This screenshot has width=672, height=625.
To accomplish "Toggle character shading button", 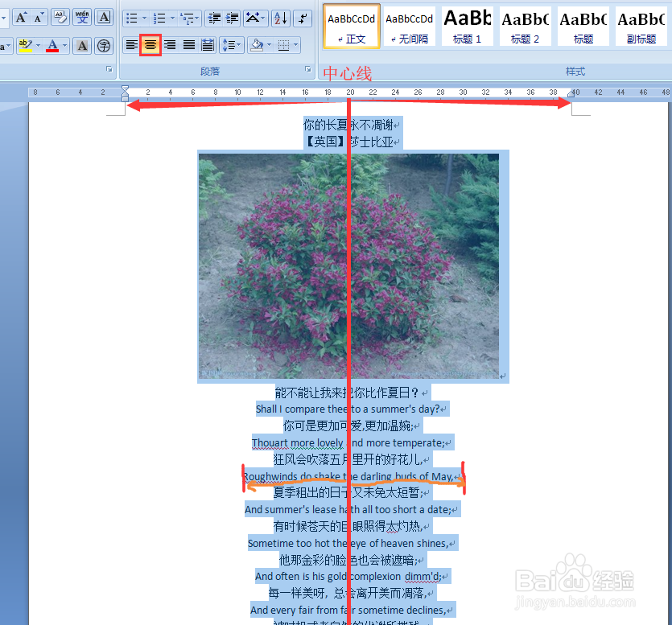I will click(82, 45).
